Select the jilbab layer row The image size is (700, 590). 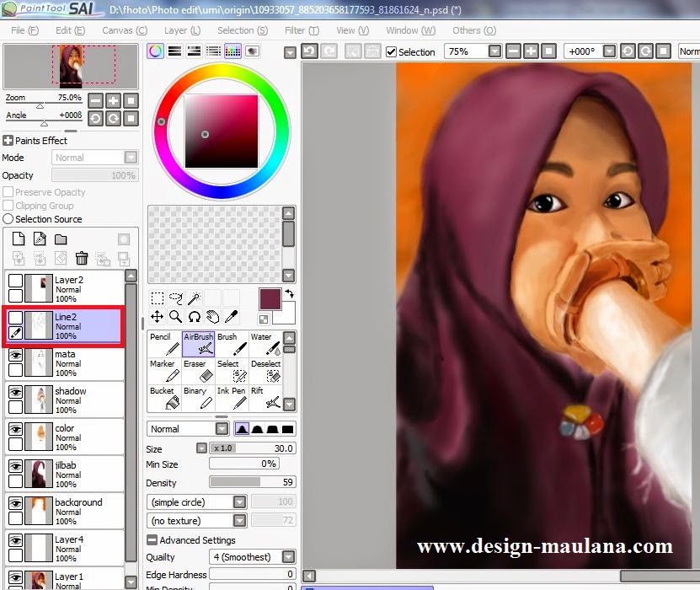click(x=65, y=474)
